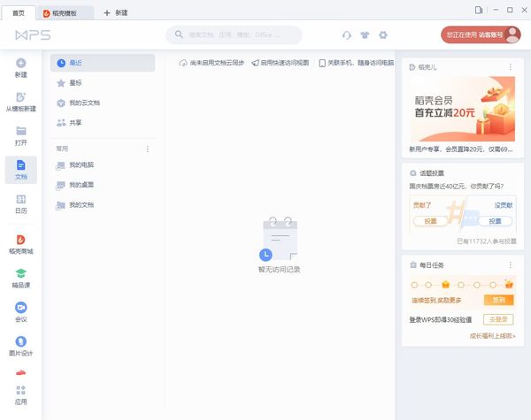
Task: Click the 每日任务 header icon
Action: pos(412,265)
